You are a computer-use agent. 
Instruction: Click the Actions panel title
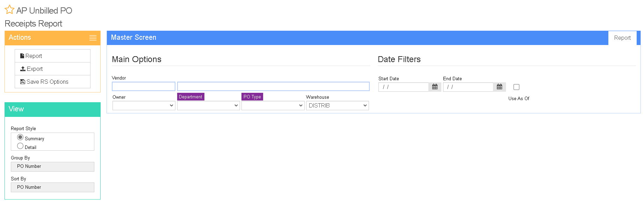click(x=20, y=37)
